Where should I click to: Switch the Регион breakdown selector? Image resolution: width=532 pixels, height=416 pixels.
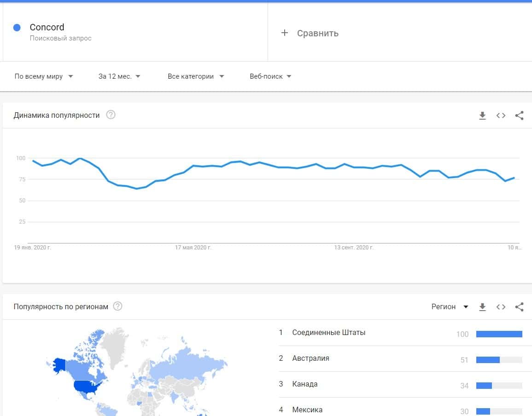click(x=450, y=307)
